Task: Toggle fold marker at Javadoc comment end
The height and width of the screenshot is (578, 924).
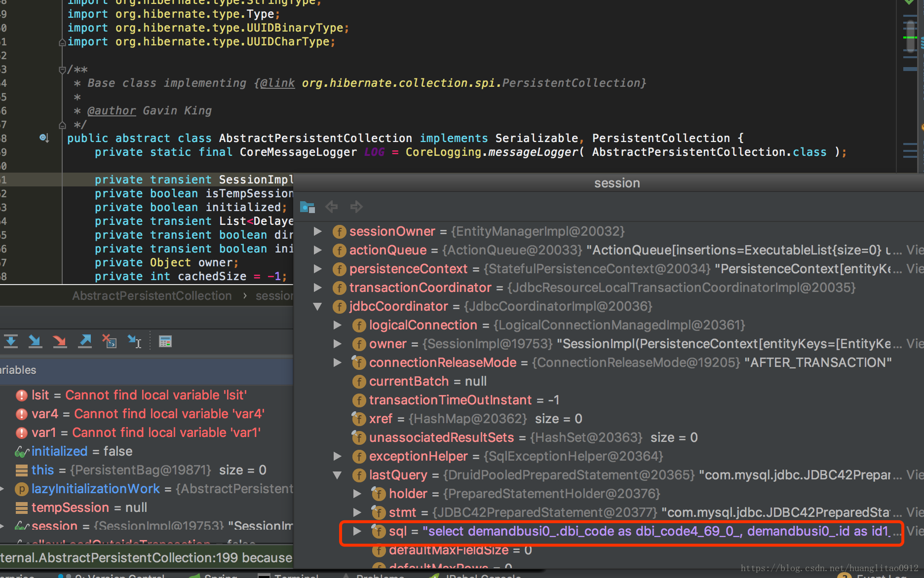Action: click(x=62, y=125)
